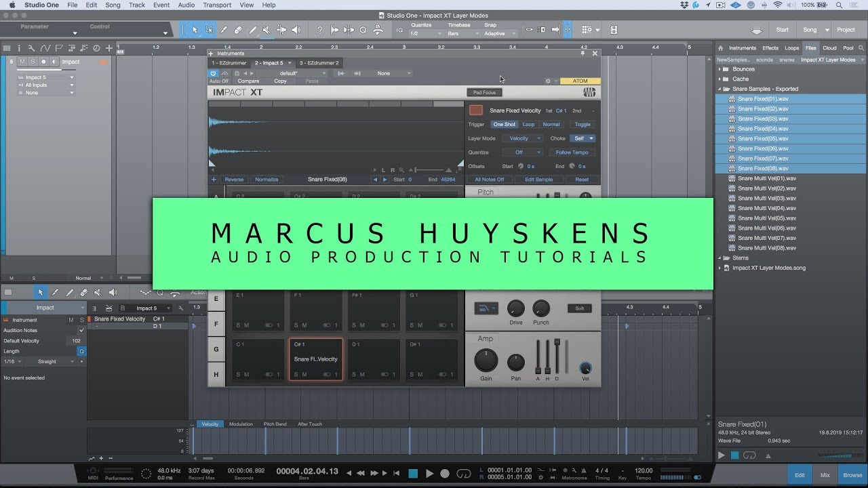Select the Paint tool in main toolbar

click(252, 30)
